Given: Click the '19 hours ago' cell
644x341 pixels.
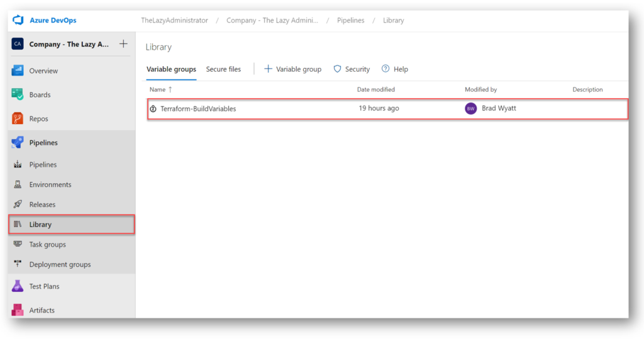Looking at the screenshot, I should (x=379, y=108).
